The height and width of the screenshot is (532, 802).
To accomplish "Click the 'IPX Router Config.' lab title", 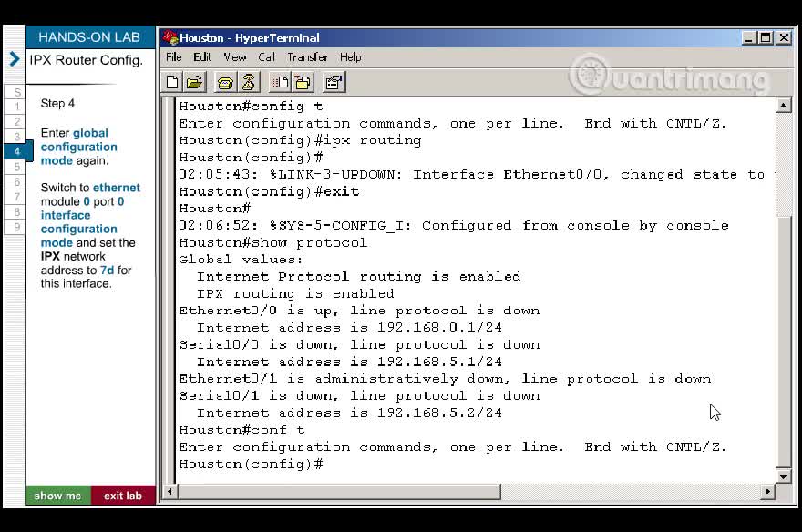I will point(86,60).
